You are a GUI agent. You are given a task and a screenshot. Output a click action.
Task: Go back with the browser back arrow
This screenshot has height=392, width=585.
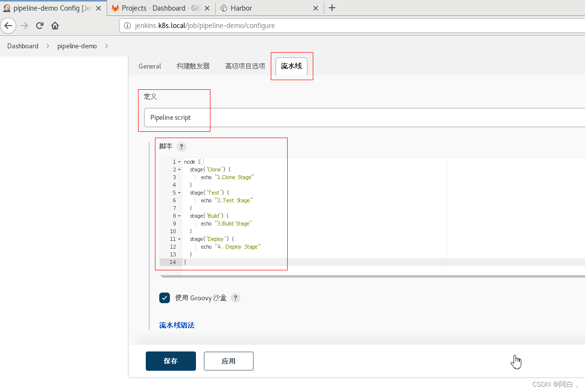(x=8, y=26)
